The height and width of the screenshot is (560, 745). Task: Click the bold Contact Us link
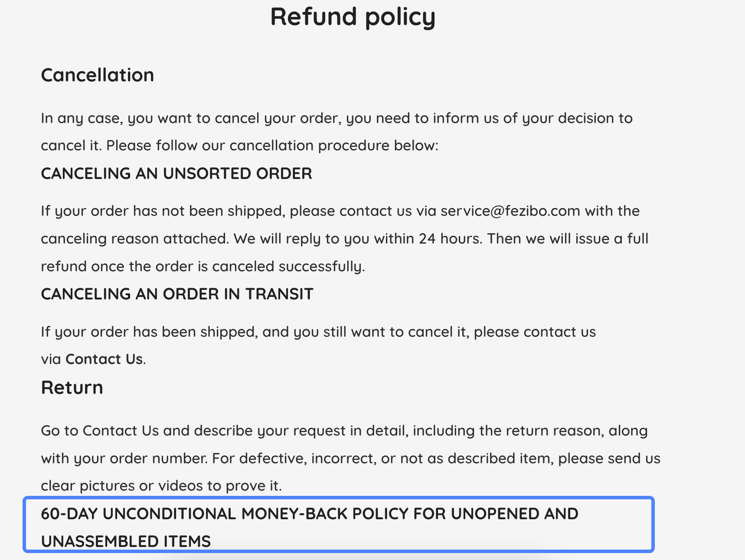(104, 359)
